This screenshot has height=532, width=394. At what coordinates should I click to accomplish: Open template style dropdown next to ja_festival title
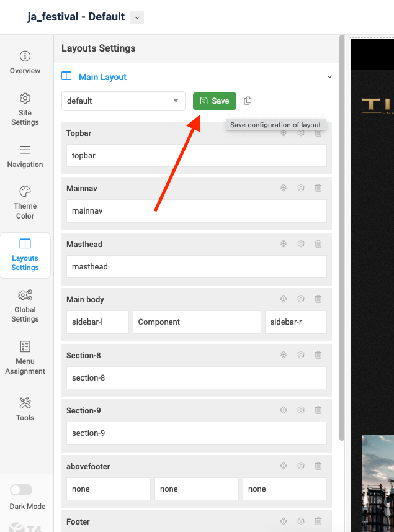click(137, 17)
